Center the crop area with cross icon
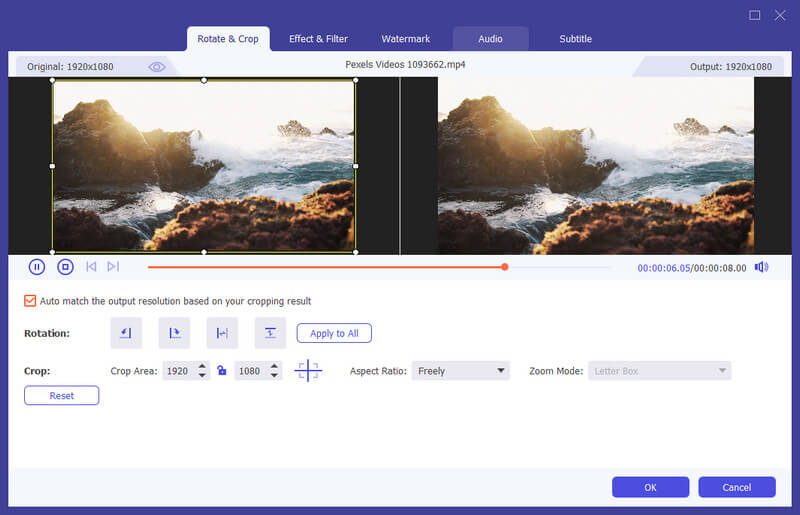 (x=308, y=371)
